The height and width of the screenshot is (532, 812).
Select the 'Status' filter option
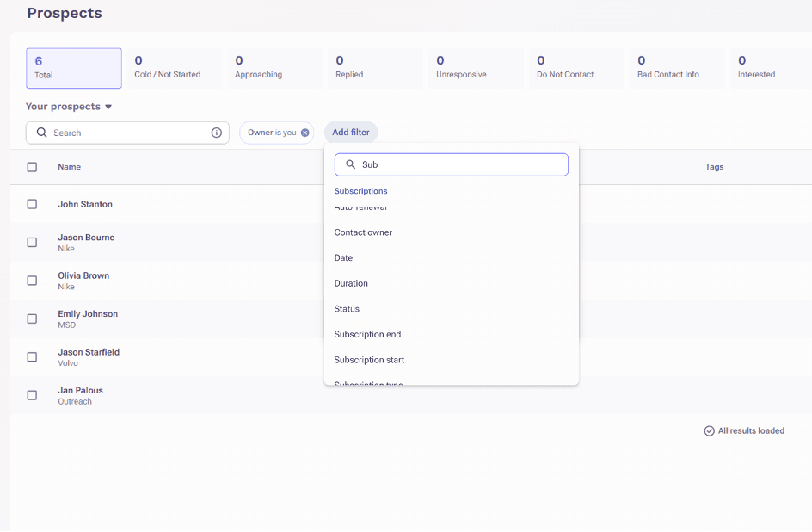(347, 309)
